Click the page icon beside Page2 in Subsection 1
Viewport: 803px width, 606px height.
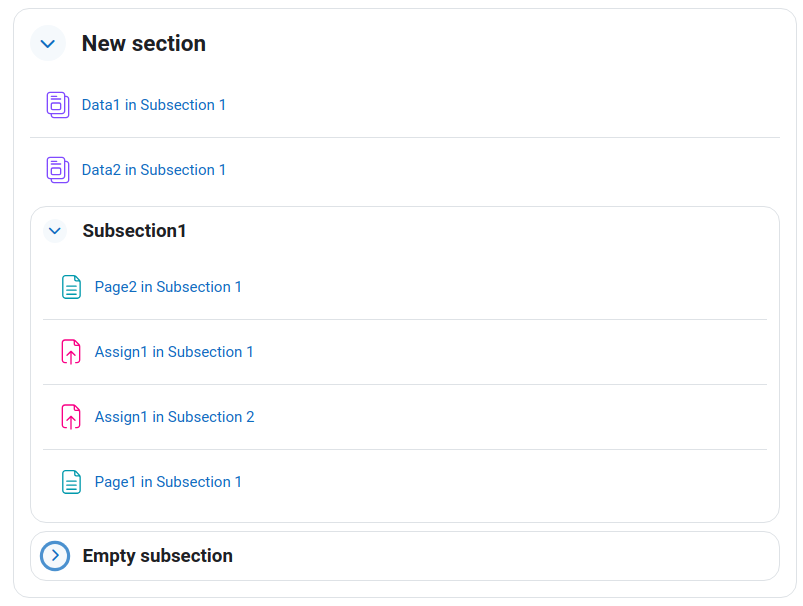(71, 287)
